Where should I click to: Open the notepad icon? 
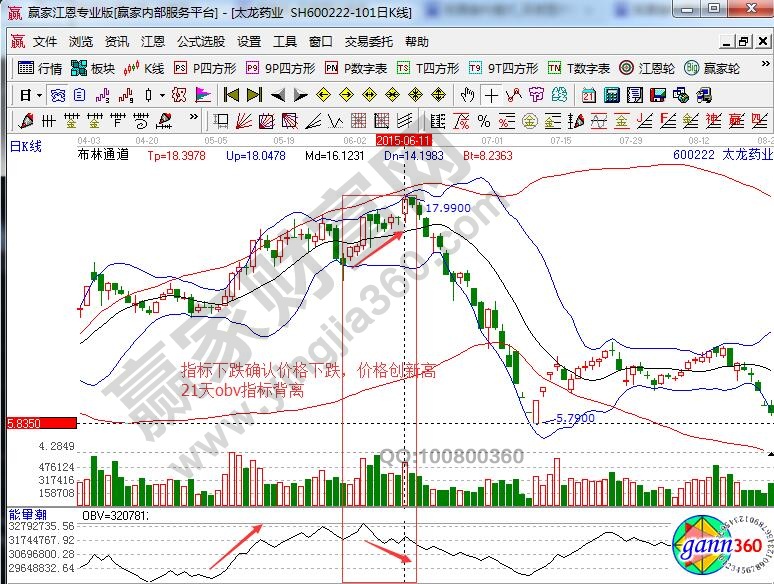tap(635, 95)
